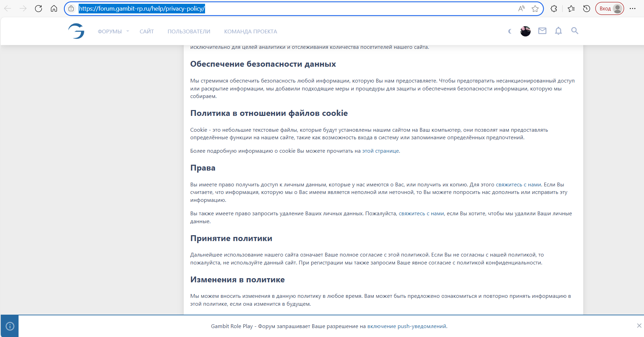
Task: Open favorites list icon
Action: click(x=571, y=9)
